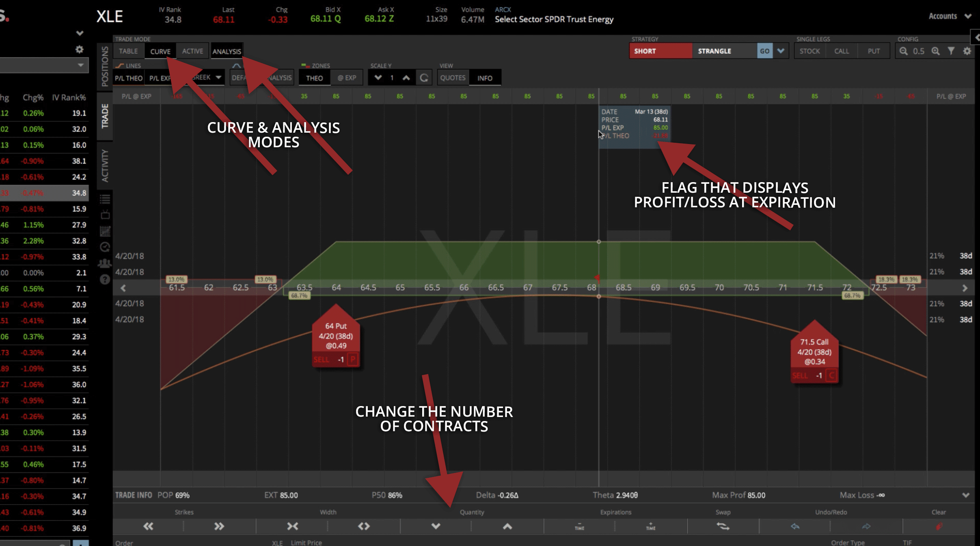Image resolution: width=980 pixels, height=546 pixels.
Task: Open watchlist settings gear icon
Action: coord(80,49)
